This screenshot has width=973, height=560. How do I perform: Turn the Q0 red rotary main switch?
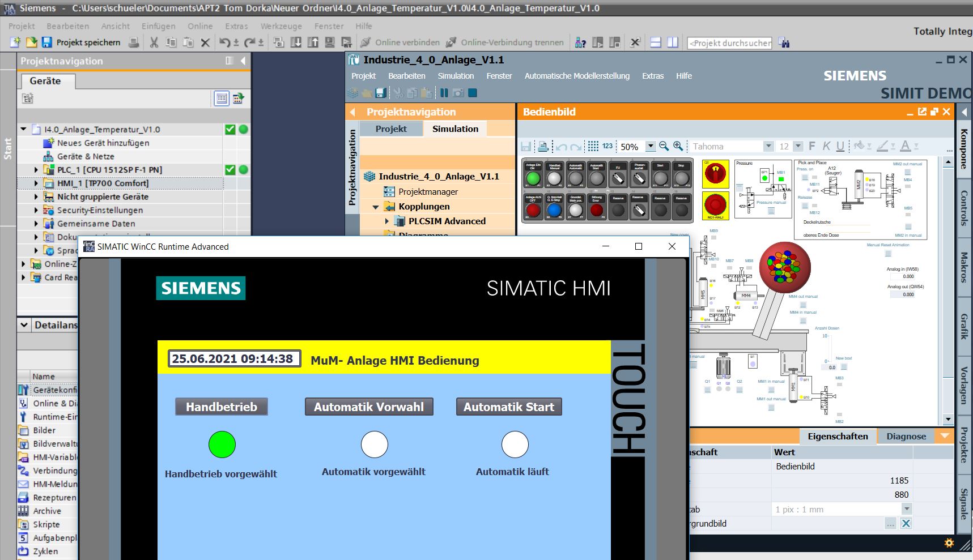(x=715, y=174)
